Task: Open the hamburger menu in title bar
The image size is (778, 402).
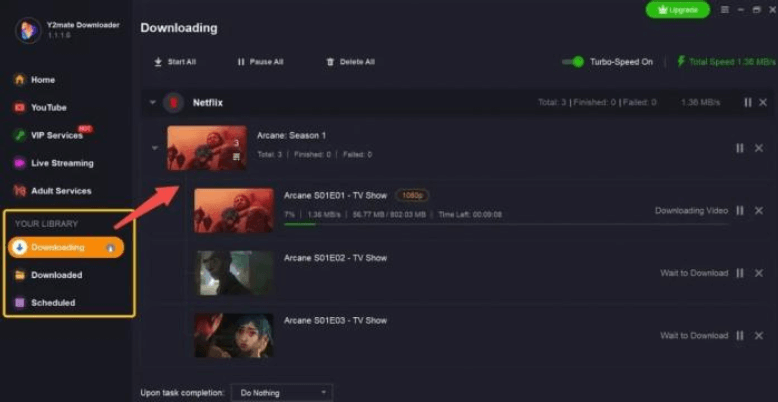Action: [x=725, y=9]
